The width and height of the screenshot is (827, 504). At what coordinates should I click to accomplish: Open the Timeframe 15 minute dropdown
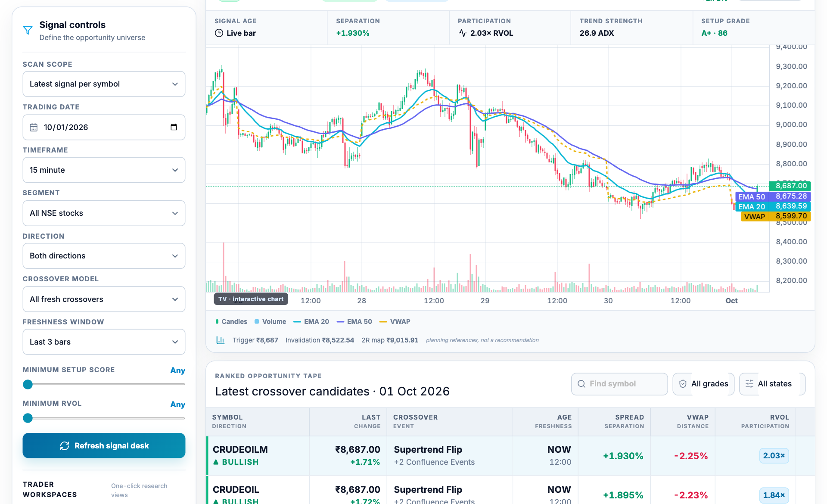104,170
